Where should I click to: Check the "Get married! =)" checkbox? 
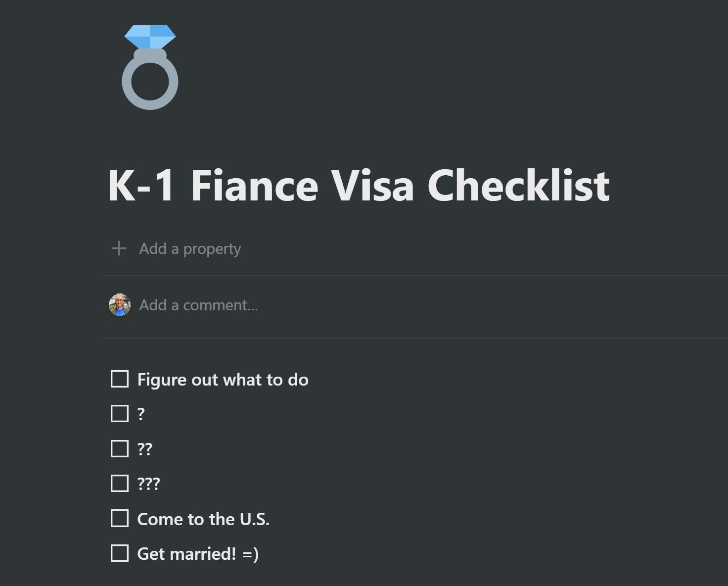[119, 554]
